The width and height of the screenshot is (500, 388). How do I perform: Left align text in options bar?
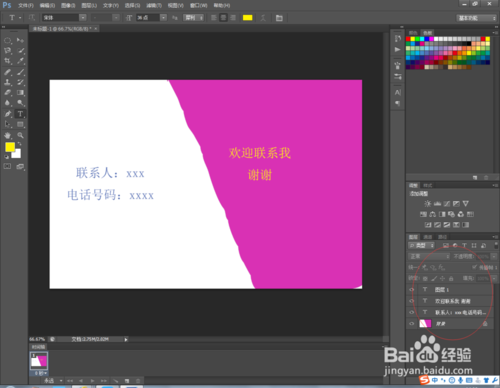[214, 18]
